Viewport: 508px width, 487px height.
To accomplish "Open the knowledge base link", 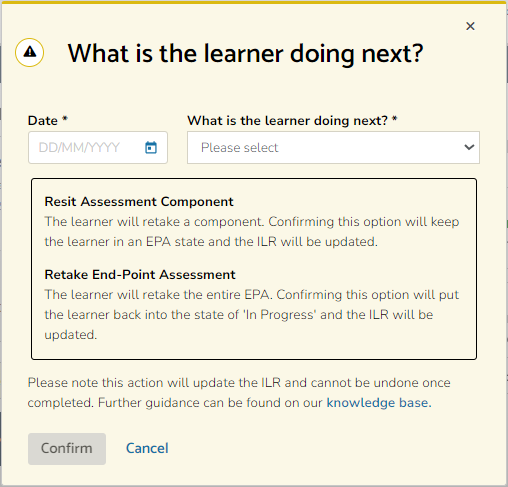I will pyautogui.click(x=379, y=403).
